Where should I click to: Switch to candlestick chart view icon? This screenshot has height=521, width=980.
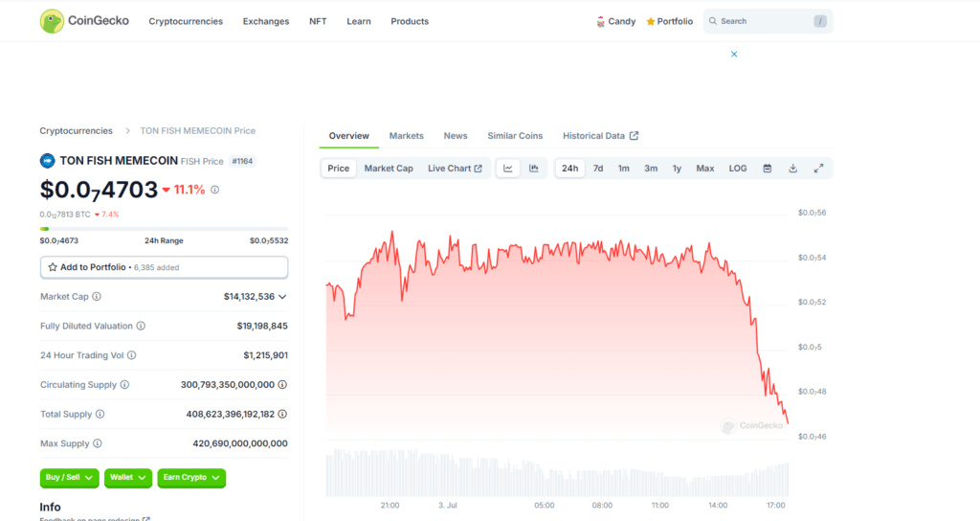[534, 169]
